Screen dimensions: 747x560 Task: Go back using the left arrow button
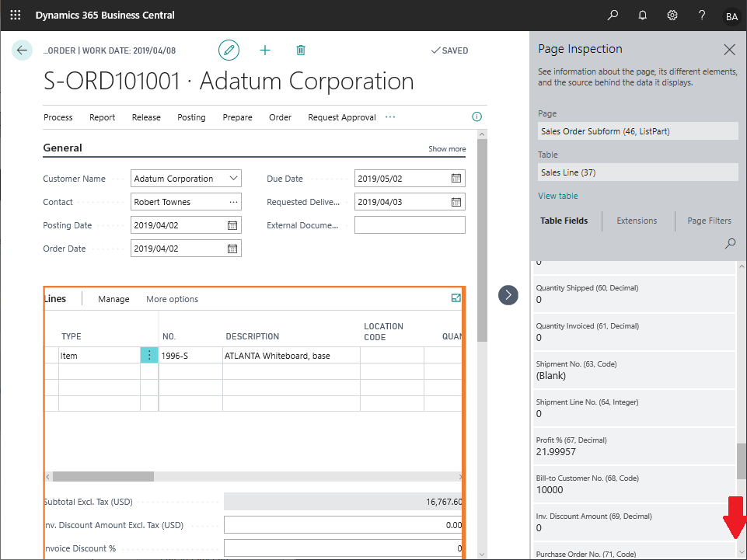22,50
